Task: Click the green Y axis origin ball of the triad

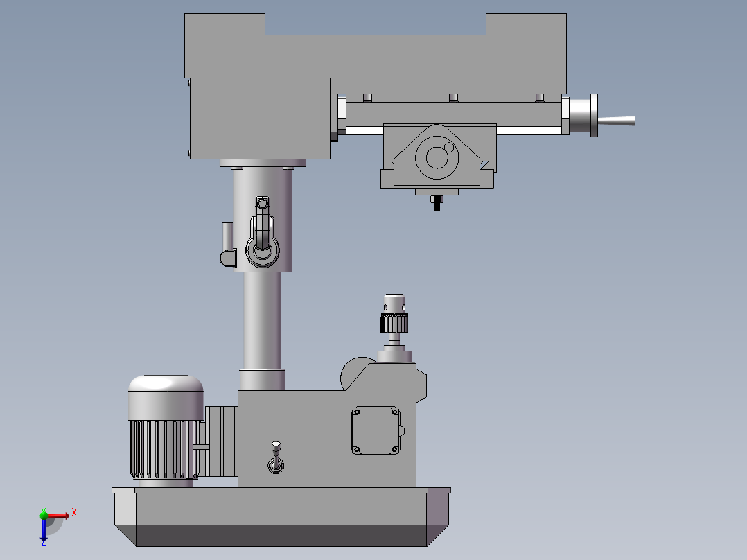Action: point(44,515)
